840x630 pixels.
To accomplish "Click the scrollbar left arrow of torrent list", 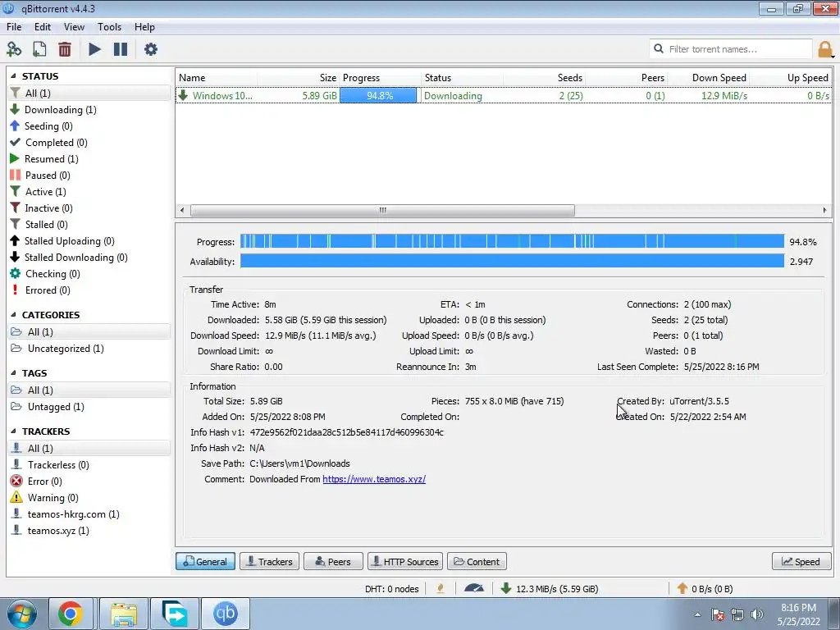I will click(182, 210).
